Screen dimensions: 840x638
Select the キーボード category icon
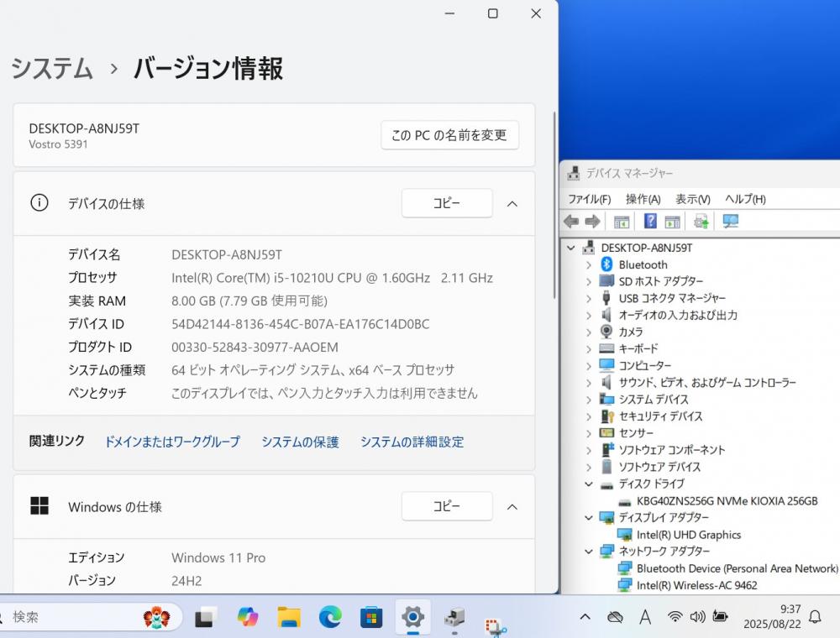[606, 348]
